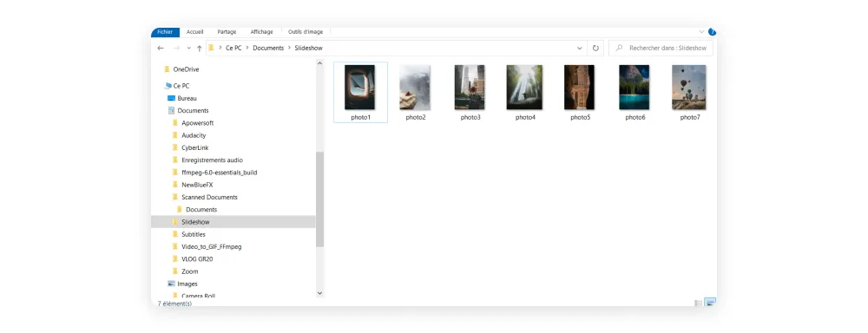Switch to large thumbnails view icon
Image resolution: width=868 pixels, height=333 pixels.
pyautogui.click(x=710, y=303)
